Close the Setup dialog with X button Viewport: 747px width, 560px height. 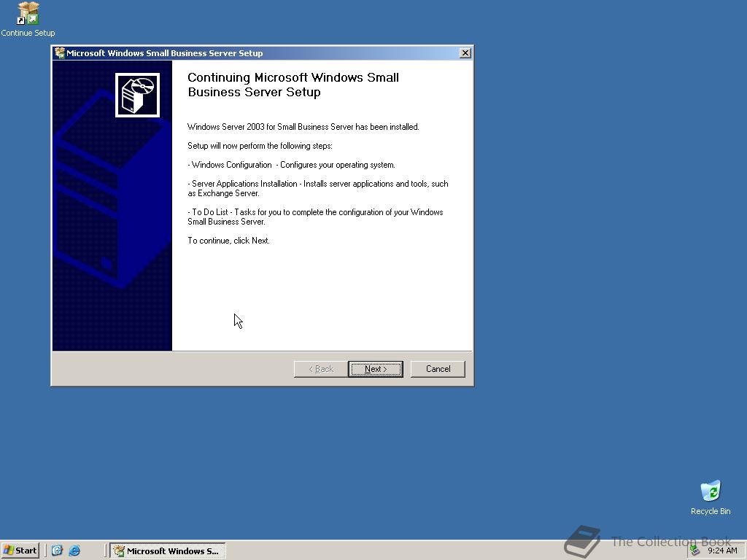coord(465,52)
